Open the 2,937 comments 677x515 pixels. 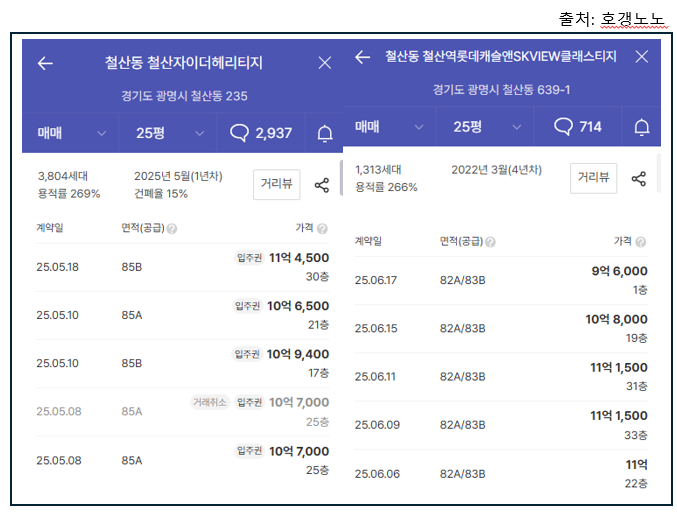click(261, 133)
